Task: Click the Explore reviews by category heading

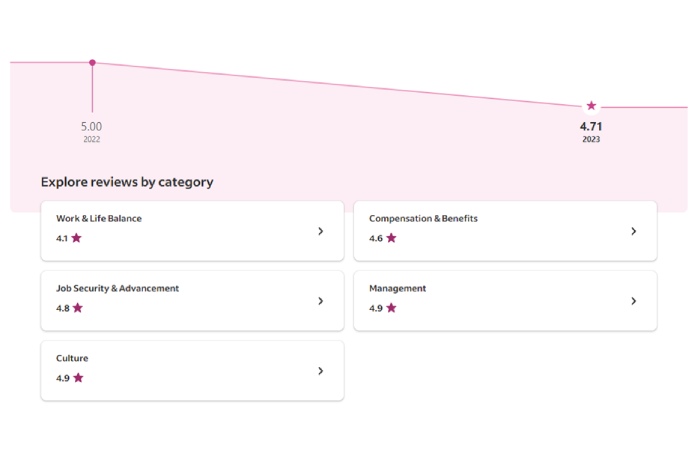Action: point(127,182)
